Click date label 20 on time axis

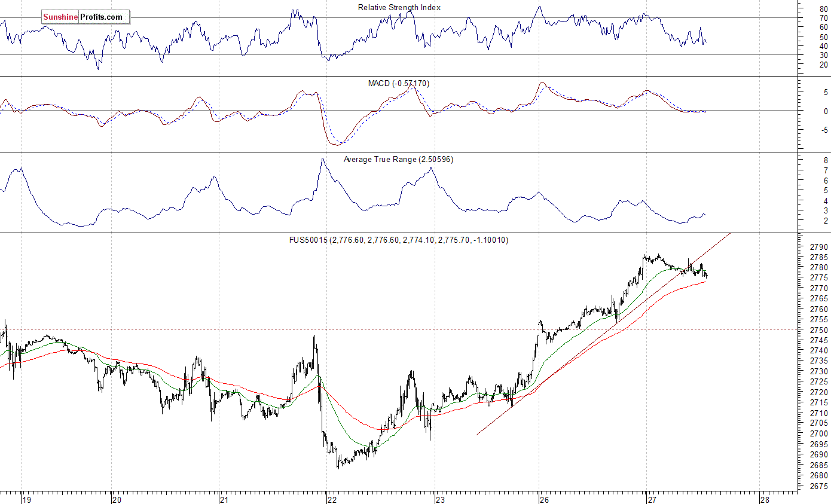click(x=117, y=499)
